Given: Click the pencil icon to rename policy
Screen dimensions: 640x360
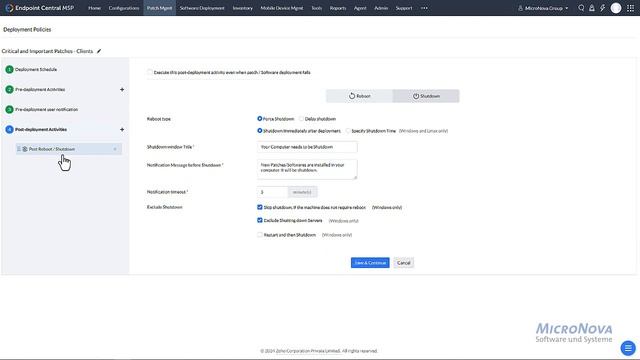Looking at the screenshot, I should (x=99, y=51).
